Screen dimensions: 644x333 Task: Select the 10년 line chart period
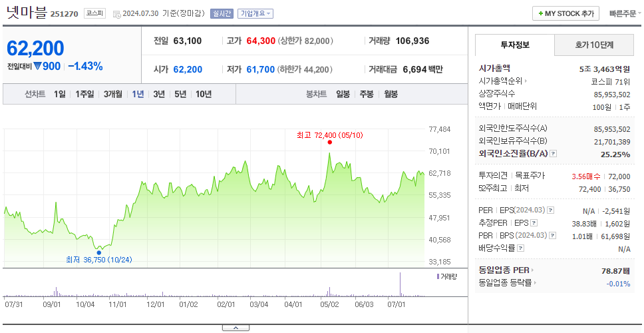[204, 94]
